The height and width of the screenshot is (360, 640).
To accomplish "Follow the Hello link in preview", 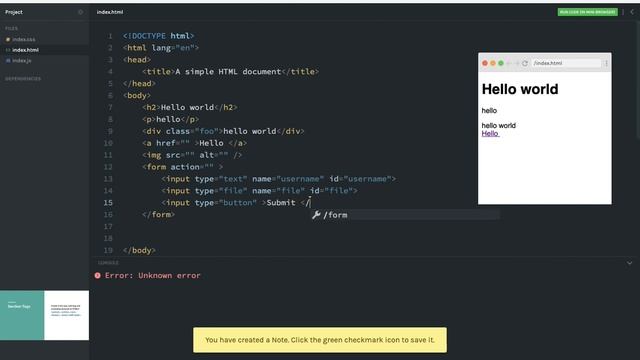I will tap(490, 133).
